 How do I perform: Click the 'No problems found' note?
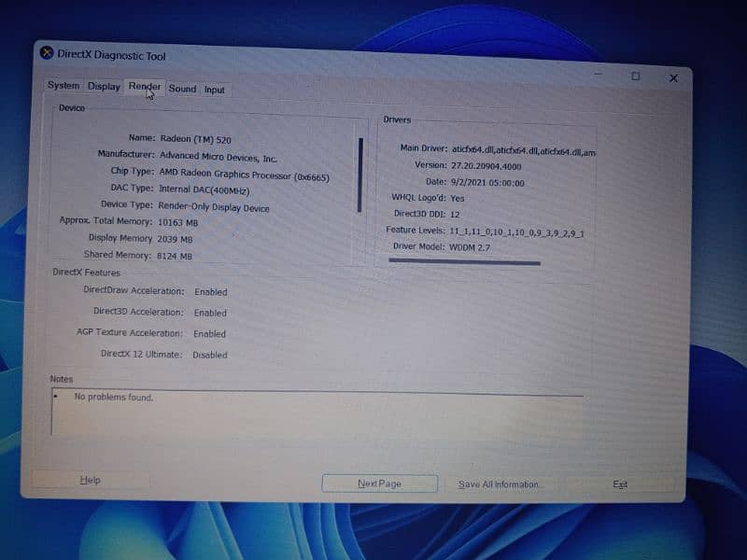pos(113,398)
